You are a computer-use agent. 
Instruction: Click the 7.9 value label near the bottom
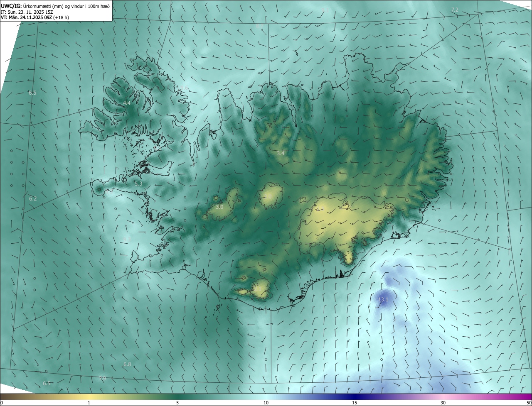click(102, 378)
